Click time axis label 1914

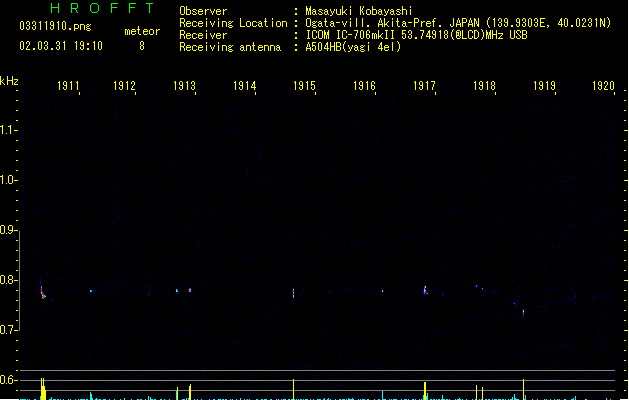coord(244,86)
